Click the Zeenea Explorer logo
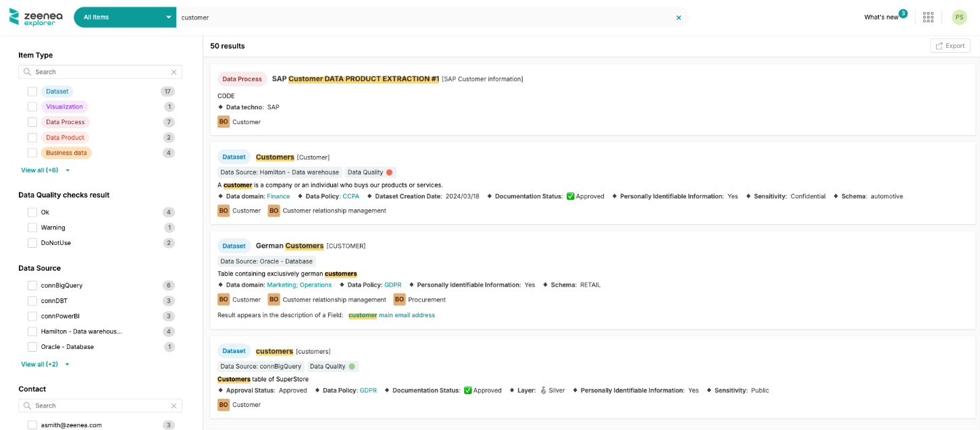 [x=34, y=17]
